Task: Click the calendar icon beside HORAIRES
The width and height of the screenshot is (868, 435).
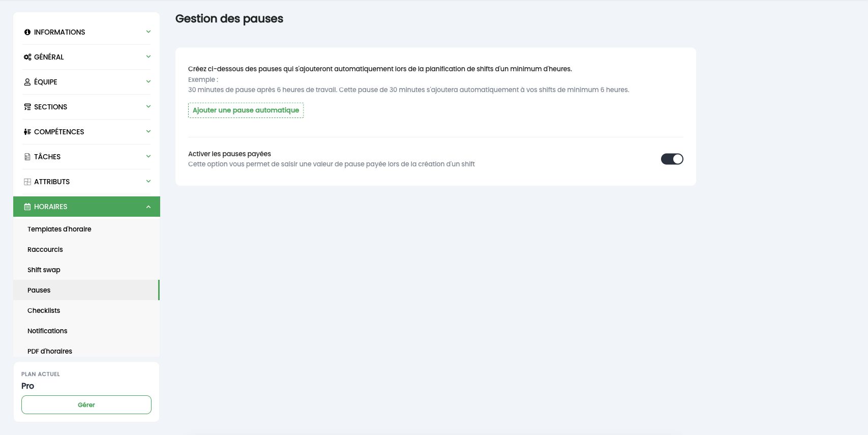Action: pos(27,207)
